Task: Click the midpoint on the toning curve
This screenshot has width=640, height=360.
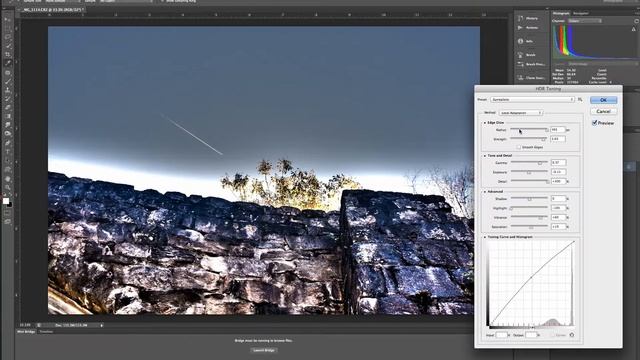Action: [x=531, y=277]
